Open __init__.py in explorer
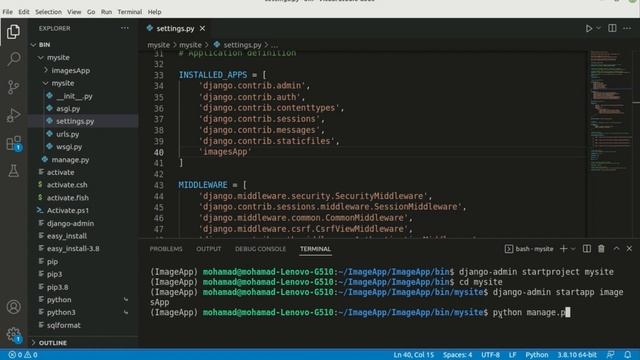 (74, 96)
